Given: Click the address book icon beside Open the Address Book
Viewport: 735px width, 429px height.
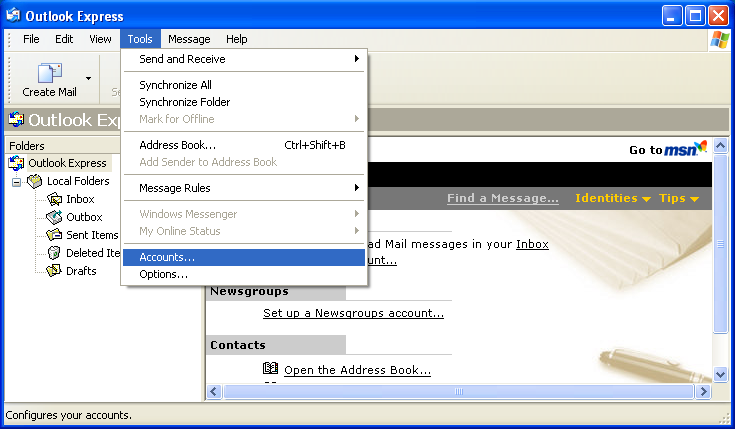Looking at the screenshot, I should coord(270,369).
